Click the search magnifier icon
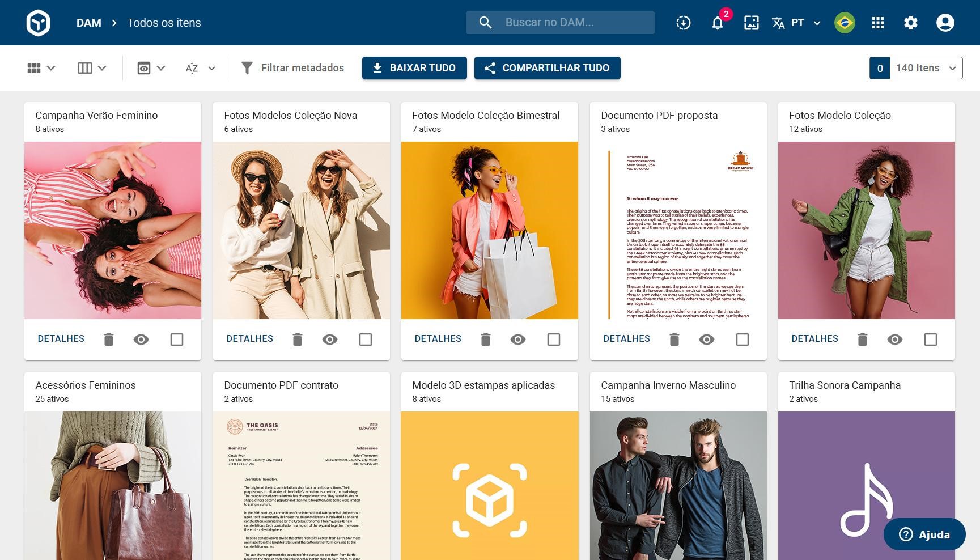The image size is (980, 560). (x=485, y=23)
